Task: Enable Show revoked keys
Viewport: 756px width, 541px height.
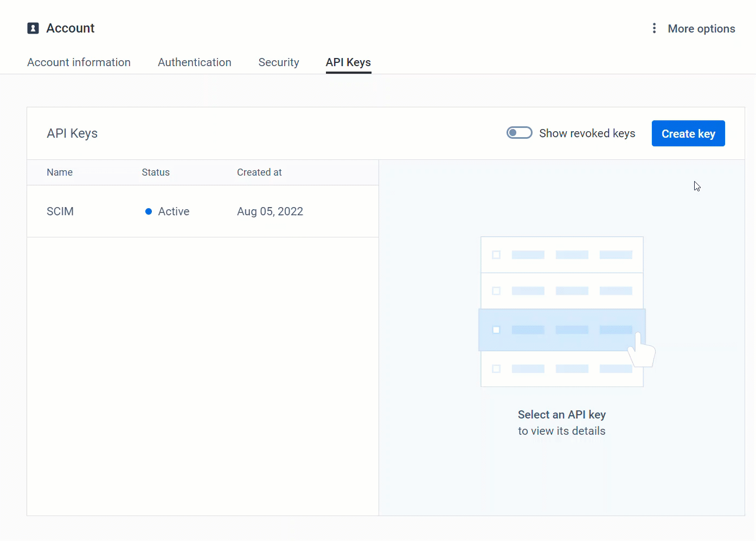Action: (519, 132)
